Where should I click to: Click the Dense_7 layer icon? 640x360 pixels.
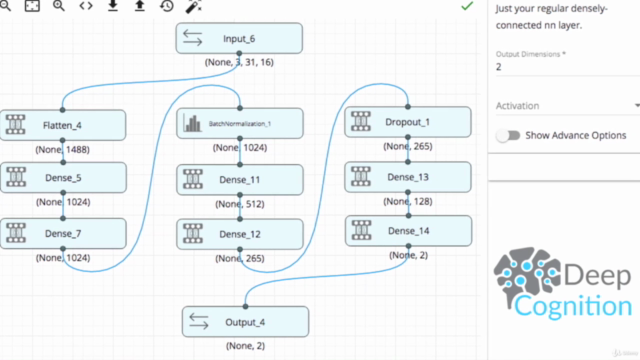point(16,233)
